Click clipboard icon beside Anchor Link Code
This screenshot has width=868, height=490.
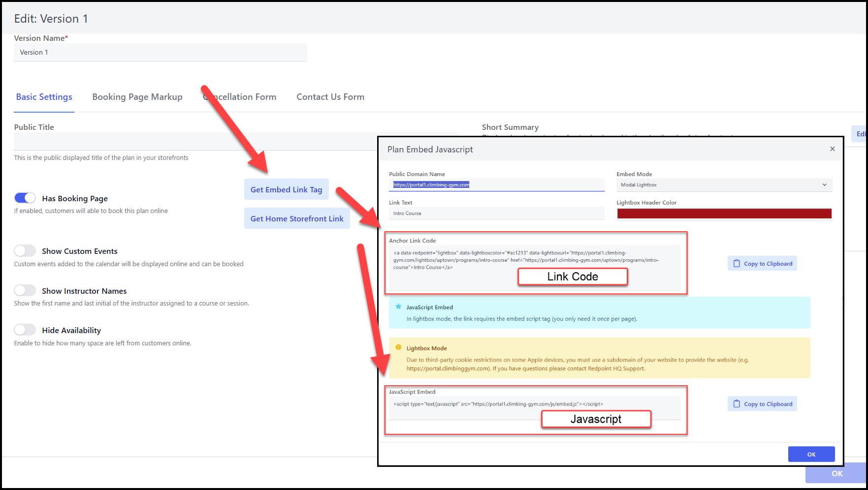coord(737,264)
